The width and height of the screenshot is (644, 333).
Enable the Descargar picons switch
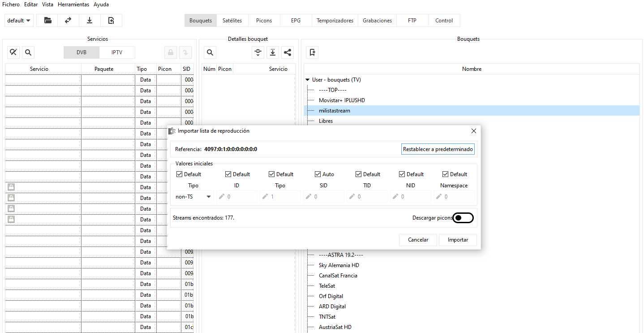coord(463,218)
